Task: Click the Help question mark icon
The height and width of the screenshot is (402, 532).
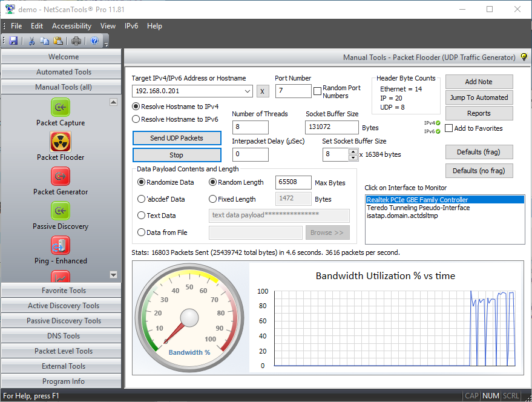Action: click(x=94, y=41)
